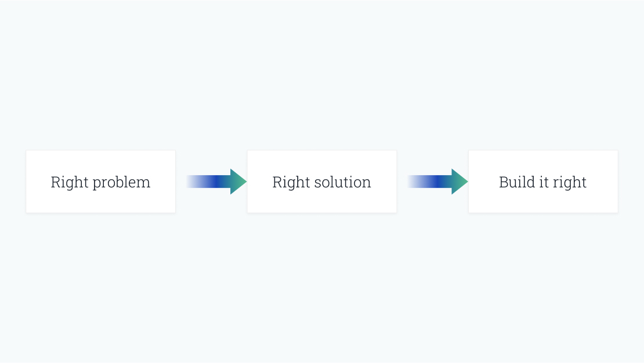Screen dimensions: 644x363
Task: Select the green arrowhead before Right solution box
Action: click(x=238, y=181)
